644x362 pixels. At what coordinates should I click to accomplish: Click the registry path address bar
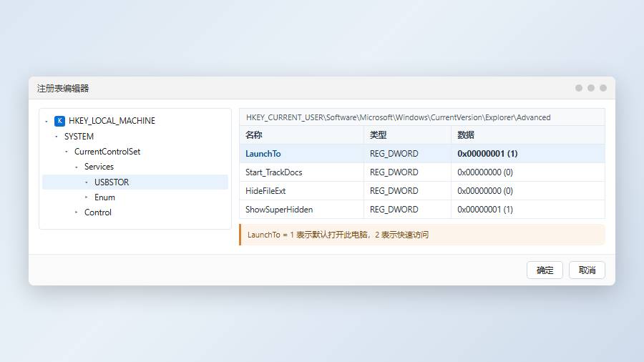pyautogui.click(x=421, y=117)
